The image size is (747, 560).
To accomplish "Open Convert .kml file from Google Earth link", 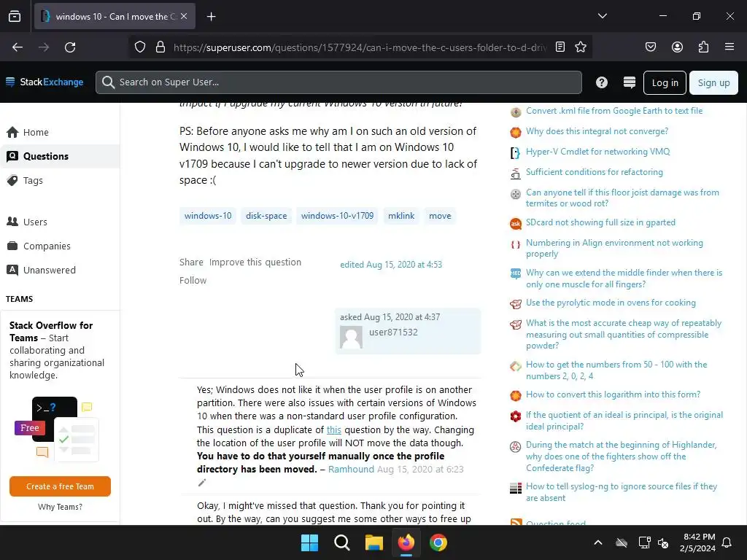I will (x=614, y=111).
